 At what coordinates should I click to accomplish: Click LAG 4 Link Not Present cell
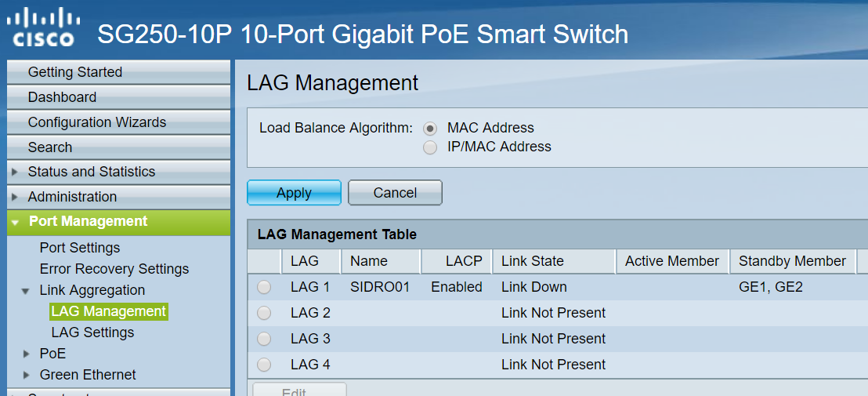coord(554,365)
